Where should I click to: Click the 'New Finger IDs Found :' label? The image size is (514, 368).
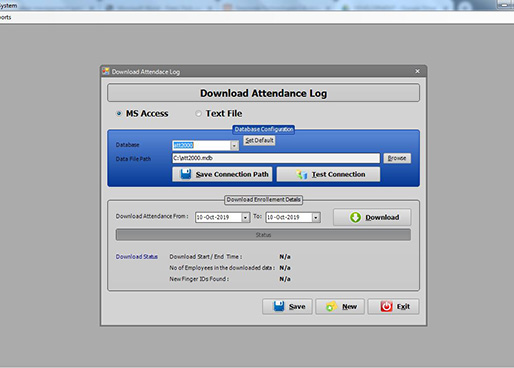tap(199, 279)
